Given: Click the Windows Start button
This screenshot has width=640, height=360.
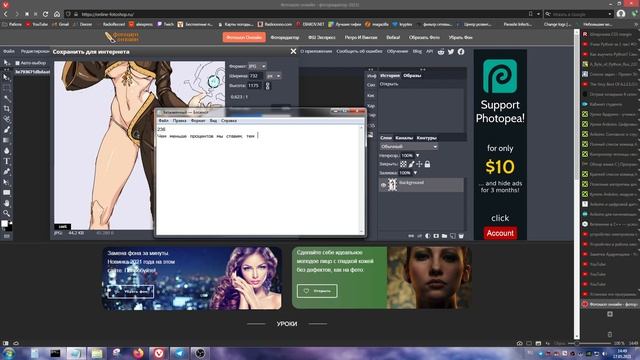Looking at the screenshot, I should [x=9, y=353].
